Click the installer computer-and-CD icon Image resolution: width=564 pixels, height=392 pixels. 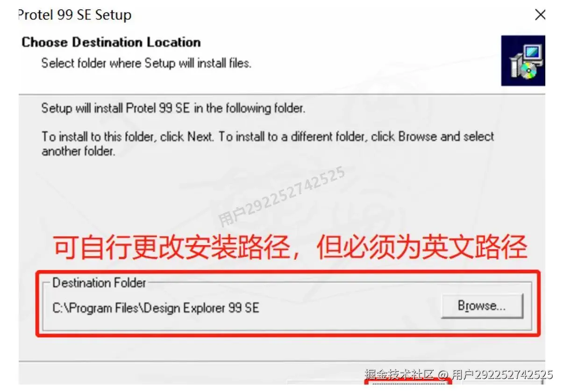[x=523, y=61]
